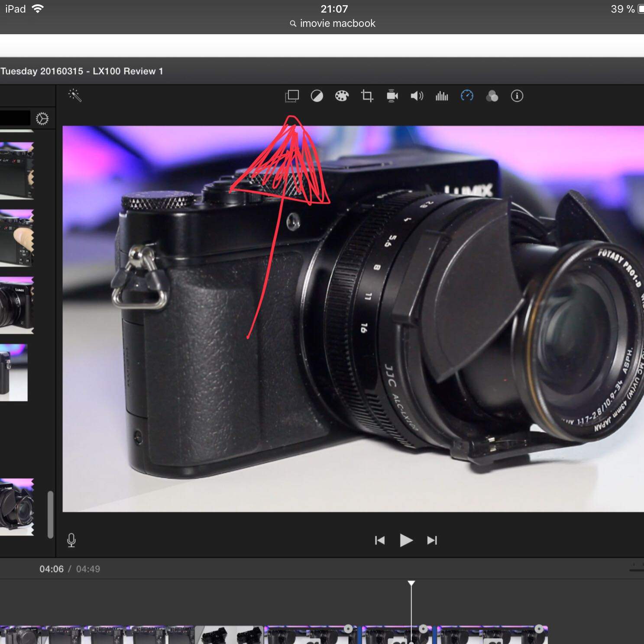644x644 pixels.
Task: Select the Cropping tool icon
Action: click(367, 96)
